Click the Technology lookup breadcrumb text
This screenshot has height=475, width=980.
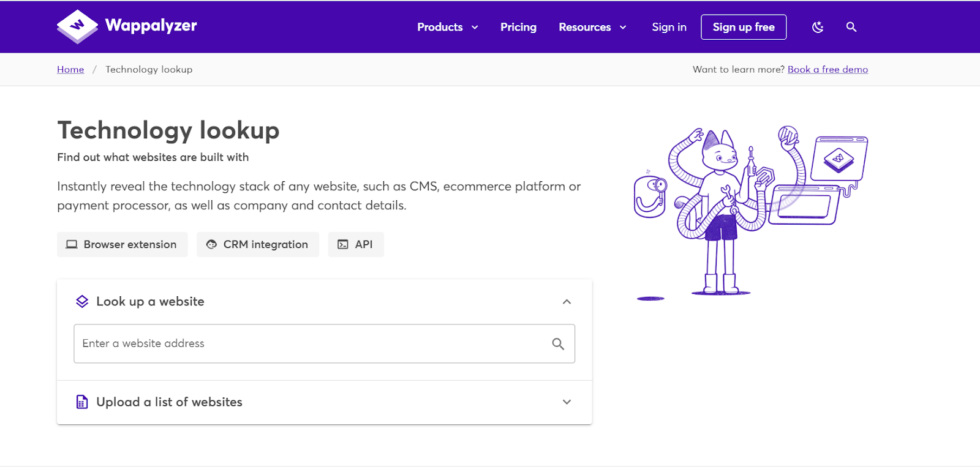[x=149, y=69]
